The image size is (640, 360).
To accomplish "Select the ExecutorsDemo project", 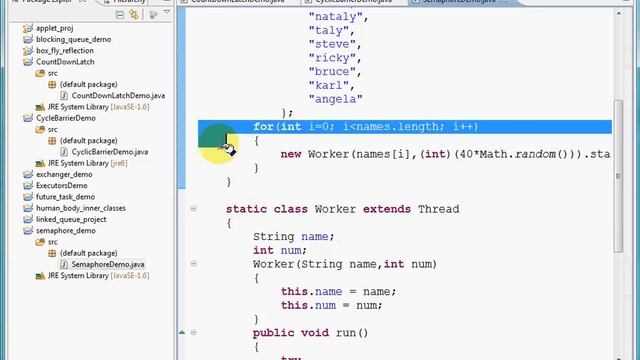I will click(62, 186).
